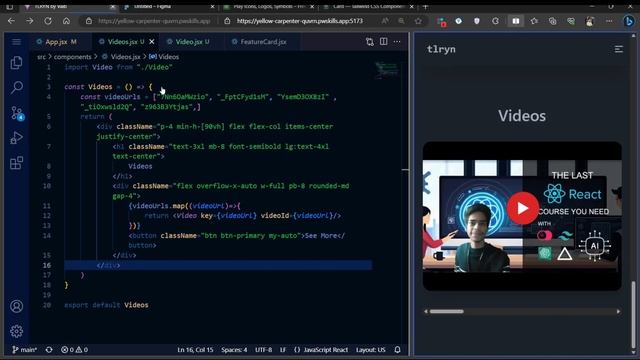Open browser Settings and more menu
Viewport: 640px width, 360px height.
[609, 21]
